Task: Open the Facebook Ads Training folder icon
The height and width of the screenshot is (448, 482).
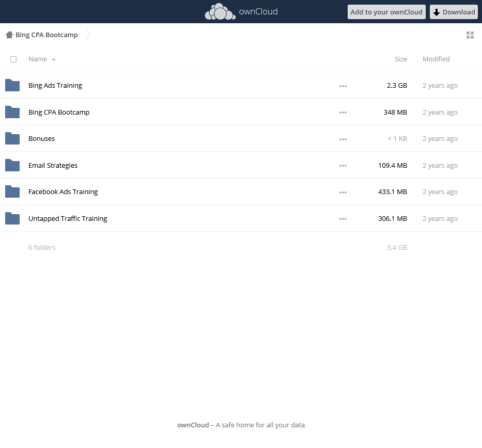Action: (12, 191)
